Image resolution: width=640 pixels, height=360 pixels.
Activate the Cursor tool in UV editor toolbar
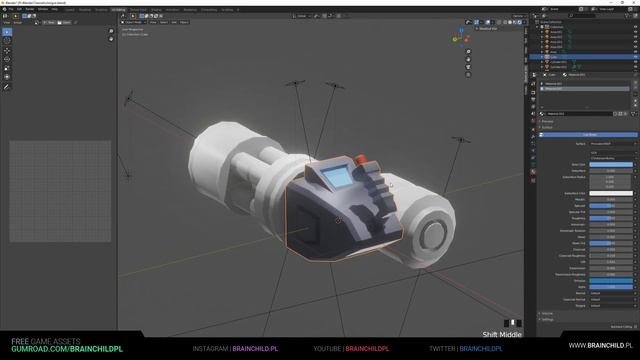tap(7, 41)
